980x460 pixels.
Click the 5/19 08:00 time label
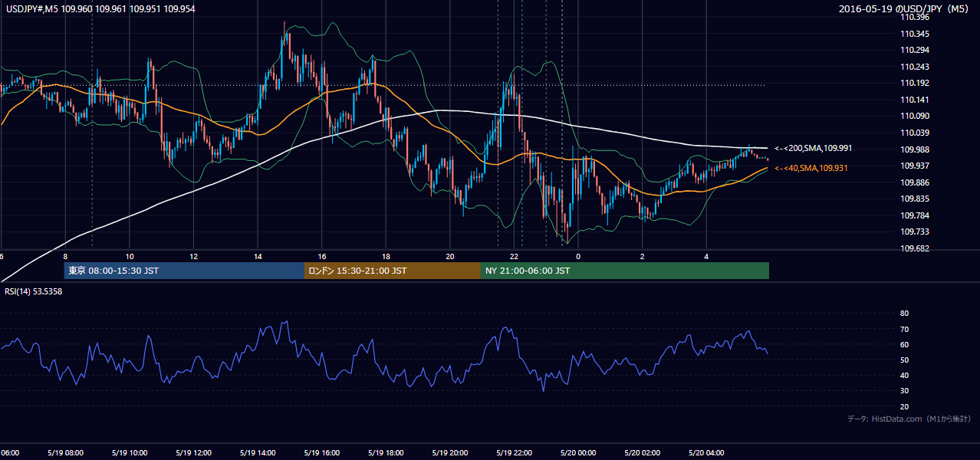click(x=64, y=453)
